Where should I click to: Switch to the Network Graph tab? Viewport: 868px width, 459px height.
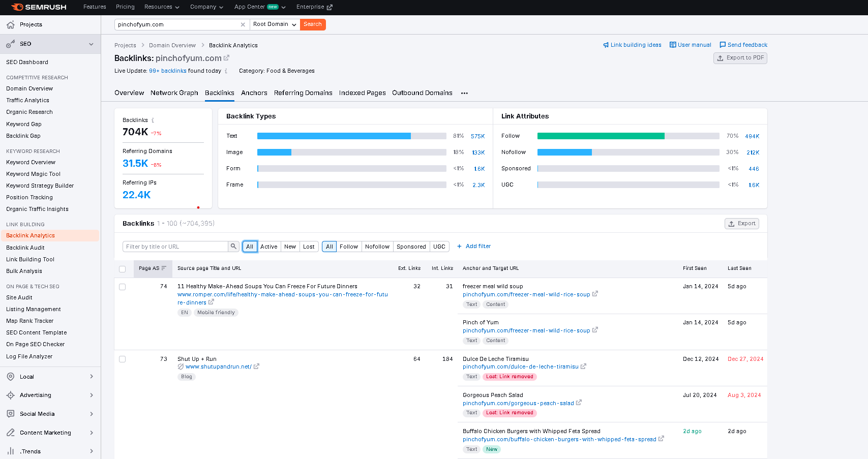pos(174,93)
